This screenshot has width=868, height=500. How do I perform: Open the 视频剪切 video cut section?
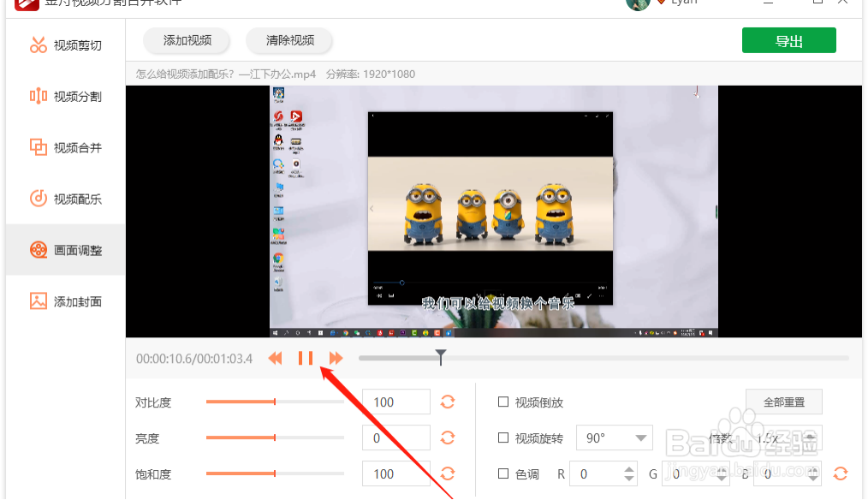tap(66, 45)
